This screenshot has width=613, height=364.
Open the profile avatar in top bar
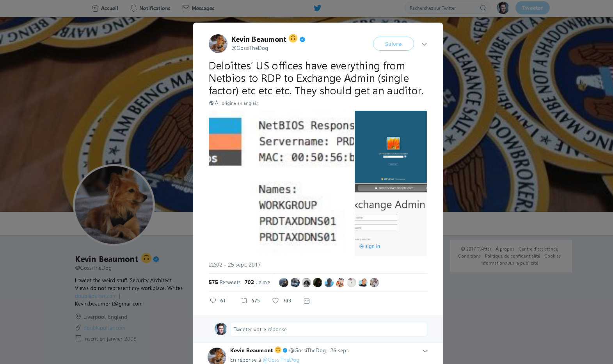503,8
